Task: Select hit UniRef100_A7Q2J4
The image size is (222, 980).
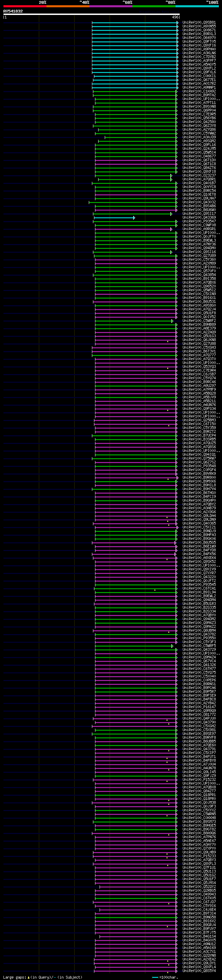Action: 199,309
